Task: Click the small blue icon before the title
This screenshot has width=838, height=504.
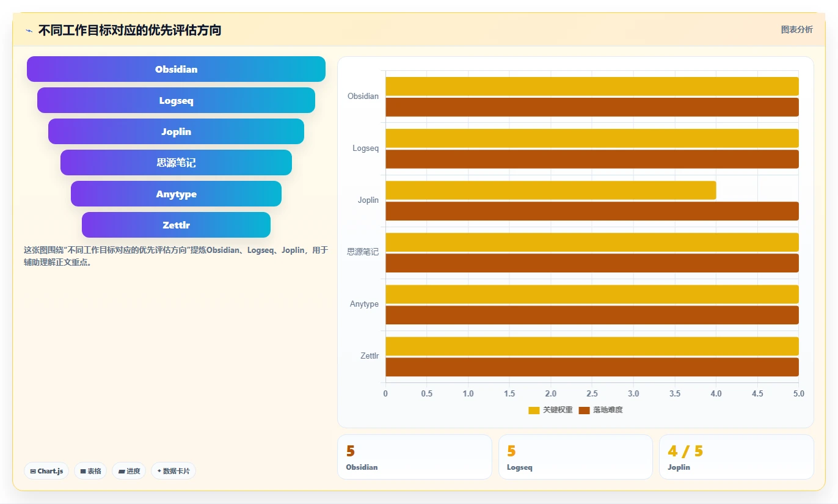Action: [29, 31]
